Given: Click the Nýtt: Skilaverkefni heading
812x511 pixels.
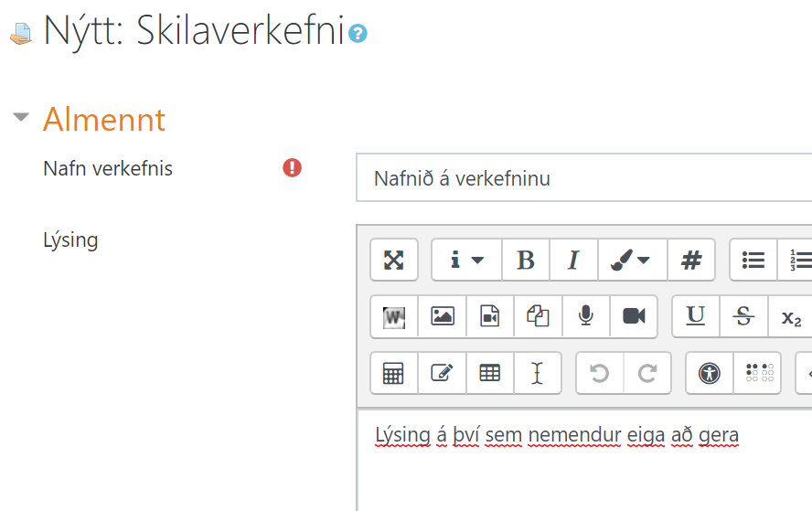Looking at the screenshot, I should (194, 32).
